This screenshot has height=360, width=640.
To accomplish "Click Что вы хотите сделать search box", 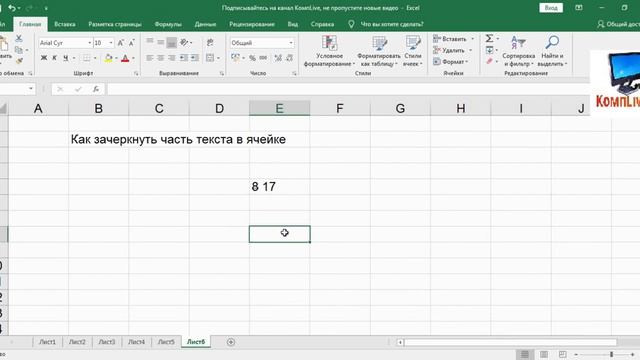I will coord(392,24).
